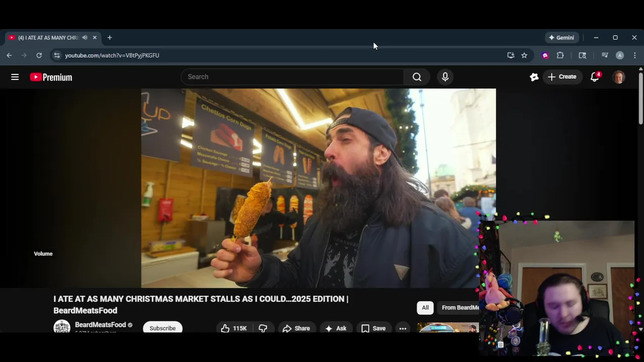Mute the tab via its speaker icon

(x=85, y=38)
